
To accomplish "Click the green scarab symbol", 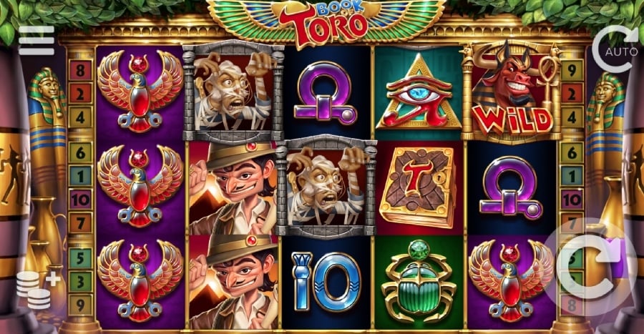I will point(419,282).
